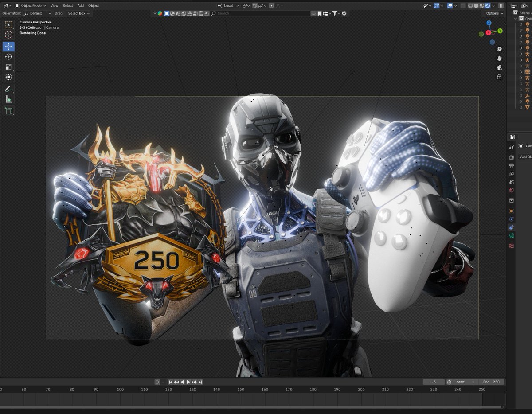Switch to solid viewport shading
The height and width of the screenshot is (414, 532).
coord(477,6)
